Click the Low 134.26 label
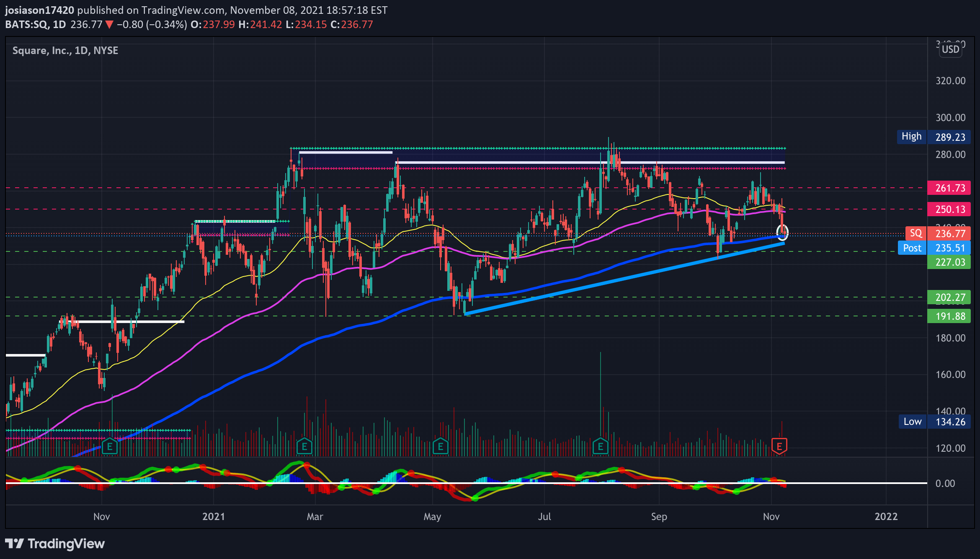This screenshot has height=559, width=980. (935, 422)
